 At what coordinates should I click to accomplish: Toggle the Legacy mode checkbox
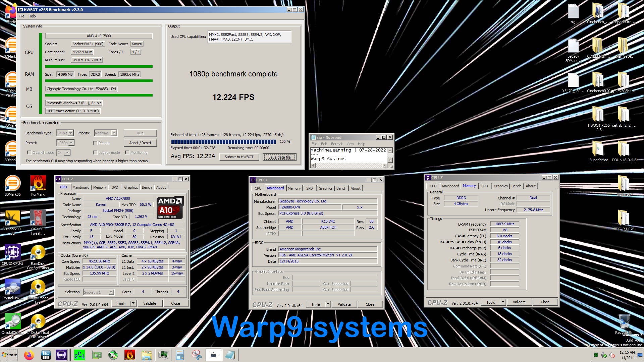pos(95,153)
